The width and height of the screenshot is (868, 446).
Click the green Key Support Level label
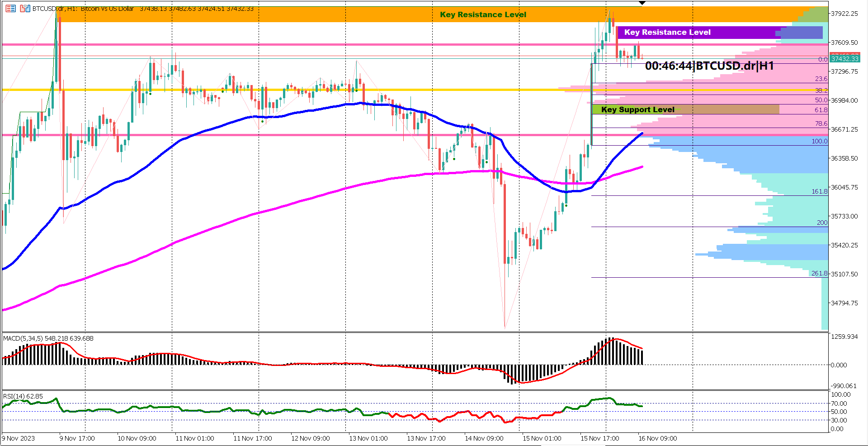pos(637,109)
